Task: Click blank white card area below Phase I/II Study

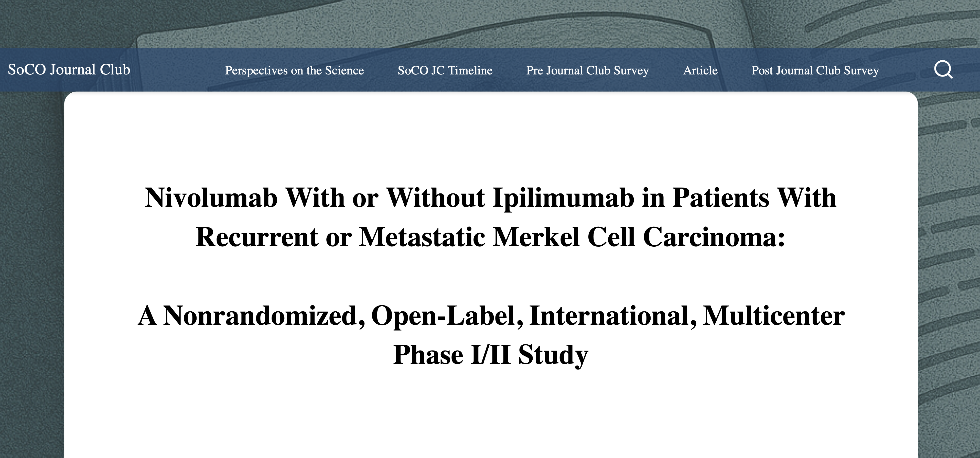Action: [x=491, y=415]
